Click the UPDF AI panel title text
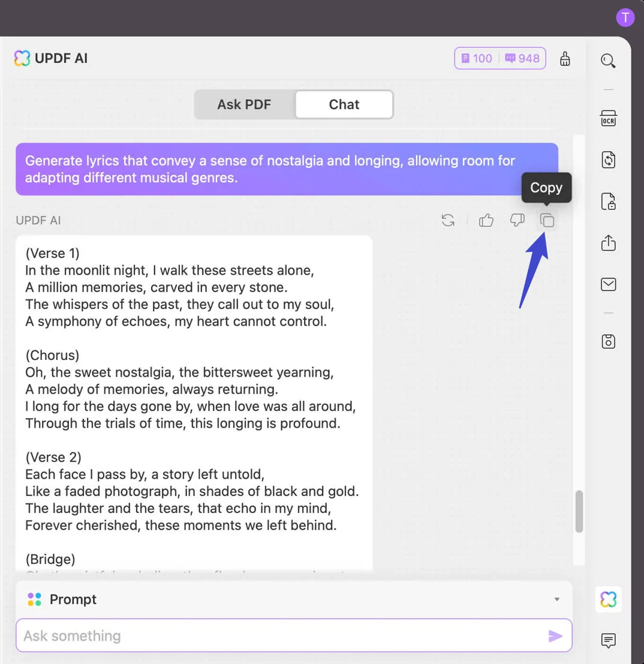This screenshot has width=644, height=664. point(61,58)
